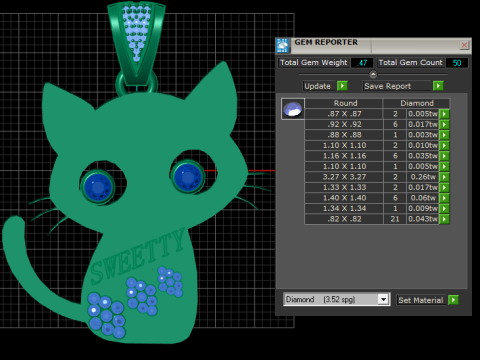Click green arrow on .88 X .88 row
This screenshot has width=480, height=360.
(x=444, y=135)
